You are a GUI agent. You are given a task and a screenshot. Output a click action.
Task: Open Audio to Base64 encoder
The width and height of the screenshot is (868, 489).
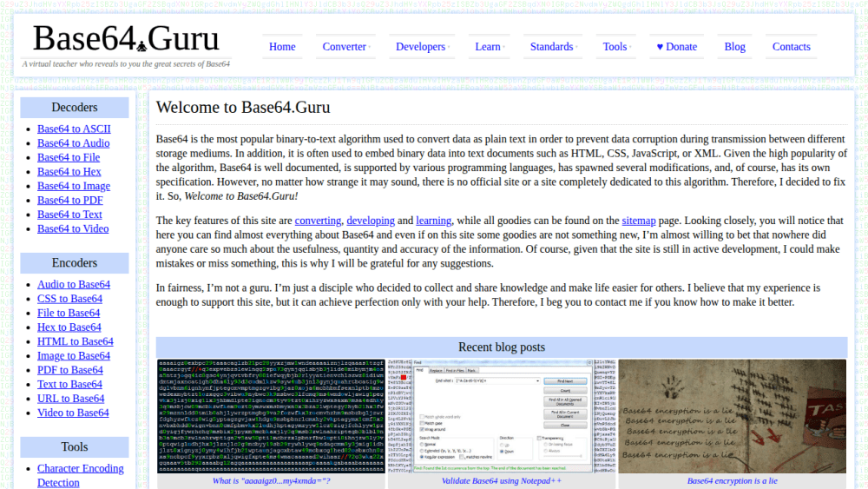coord(74,285)
